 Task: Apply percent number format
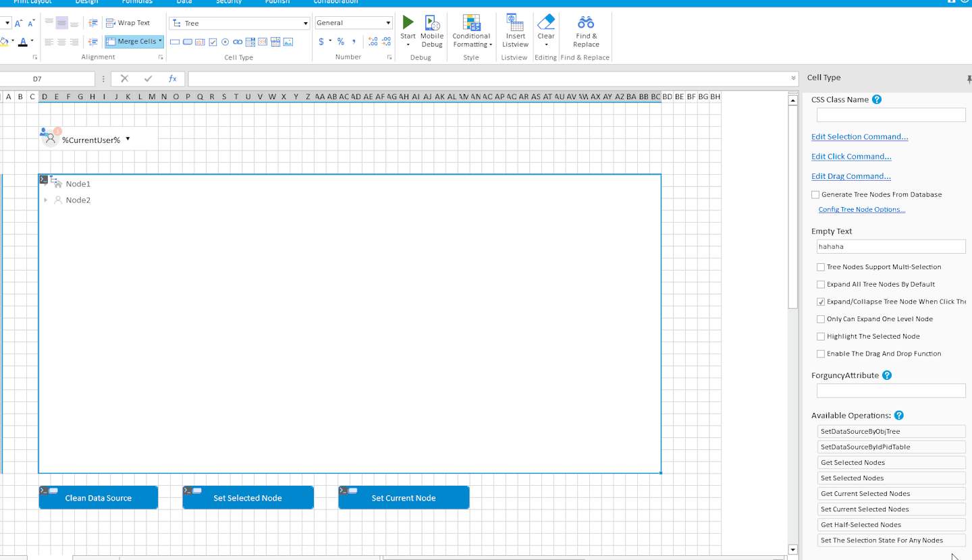click(341, 41)
